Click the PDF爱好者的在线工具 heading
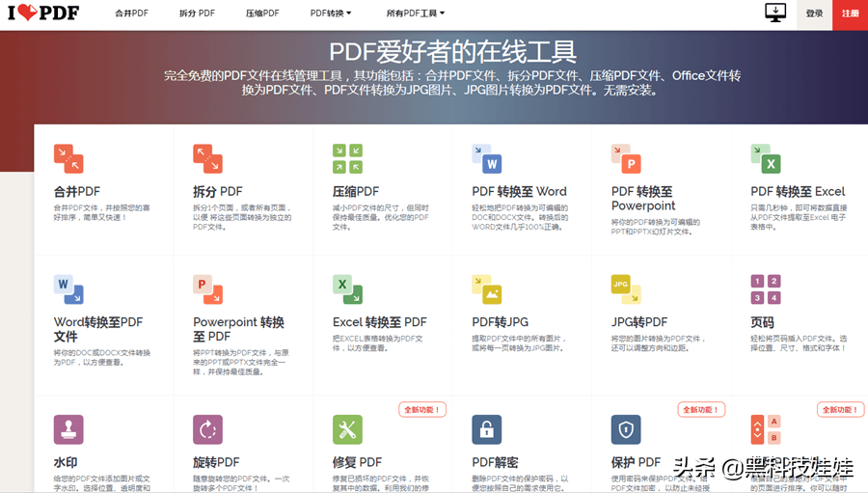 tap(453, 52)
